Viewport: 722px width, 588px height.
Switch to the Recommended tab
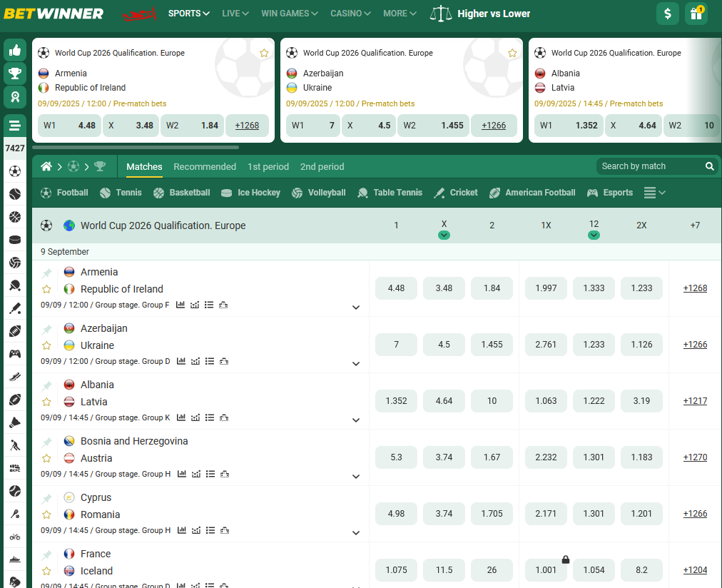[x=205, y=166]
